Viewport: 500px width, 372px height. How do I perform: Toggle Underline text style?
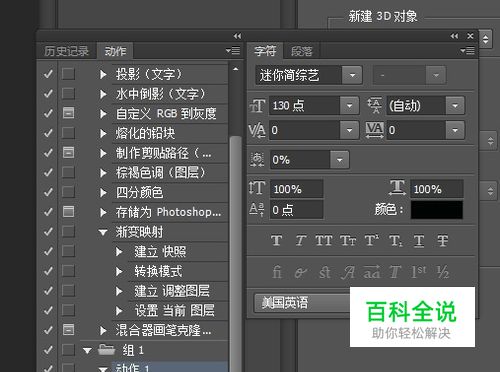click(x=419, y=240)
